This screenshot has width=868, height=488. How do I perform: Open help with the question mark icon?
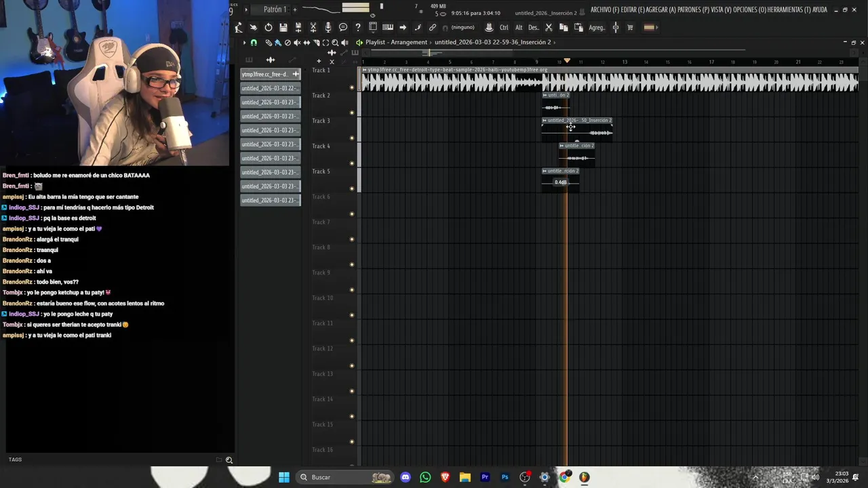(x=358, y=27)
